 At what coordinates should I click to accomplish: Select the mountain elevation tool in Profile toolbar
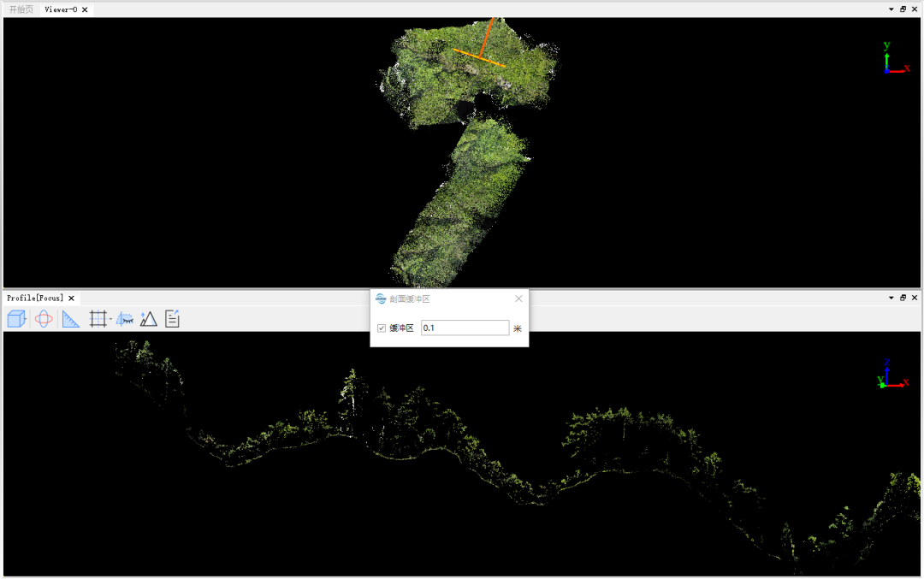tap(149, 319)
